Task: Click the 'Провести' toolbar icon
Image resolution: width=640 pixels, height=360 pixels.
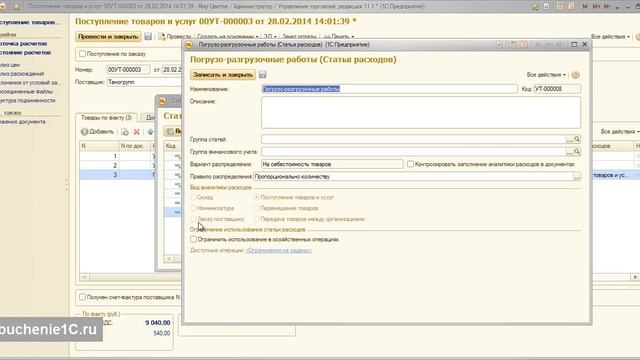Action: click(162, 37)
